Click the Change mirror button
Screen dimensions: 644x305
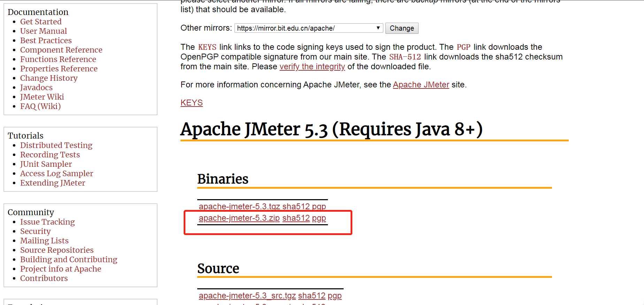tap(402, 28)
